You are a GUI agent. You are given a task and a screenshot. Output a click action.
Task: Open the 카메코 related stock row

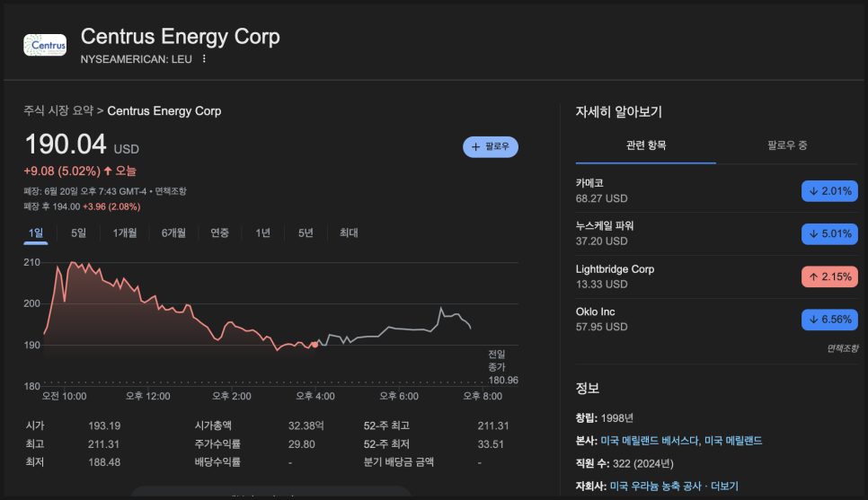(716, 191)
